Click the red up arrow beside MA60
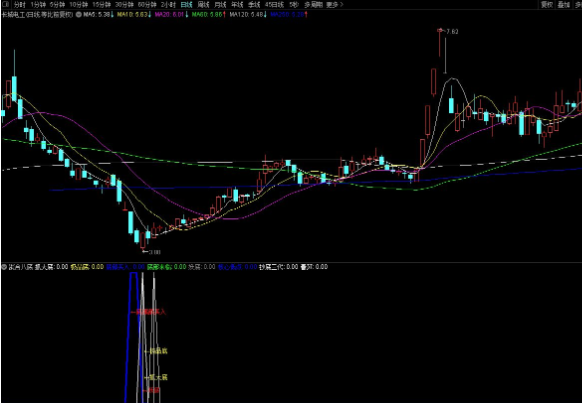The height and width of the screenshot is (403, 582). [x=225, y=15]
